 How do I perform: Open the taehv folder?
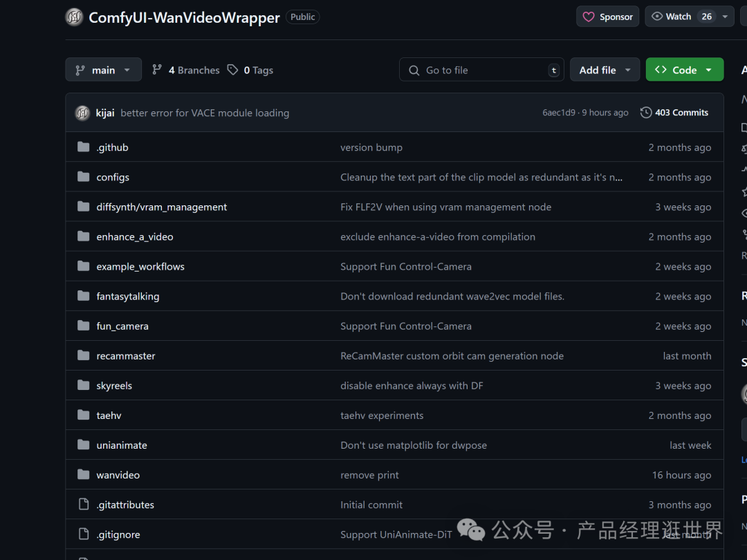click(x=109, y=416)
